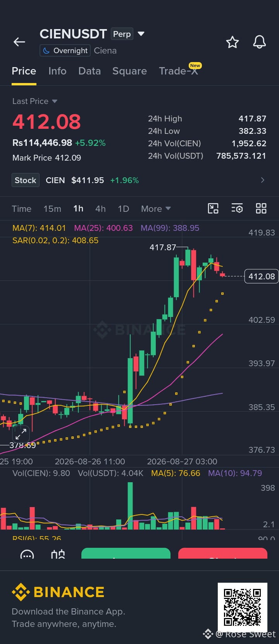Open the Stock CIEN $411.95 row

point(139,180)
